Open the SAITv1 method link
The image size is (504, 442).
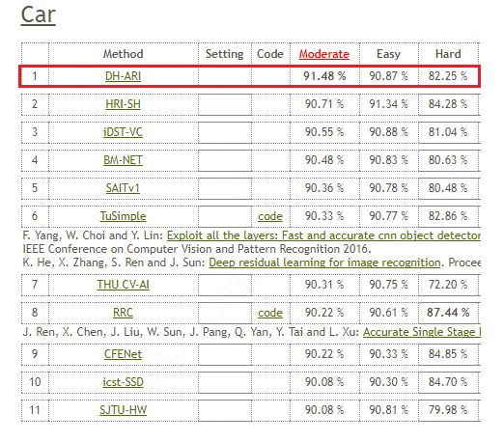pyautogui.click(x=123, y=188)
